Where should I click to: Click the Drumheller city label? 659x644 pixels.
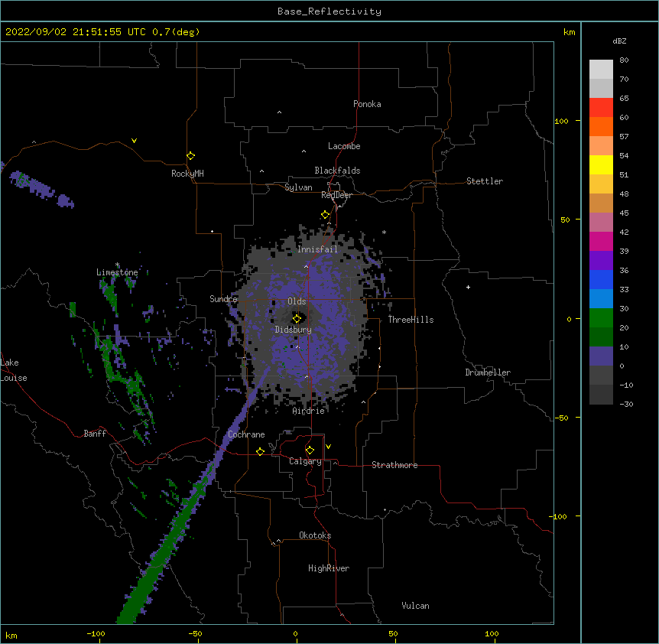pos(488,372)
